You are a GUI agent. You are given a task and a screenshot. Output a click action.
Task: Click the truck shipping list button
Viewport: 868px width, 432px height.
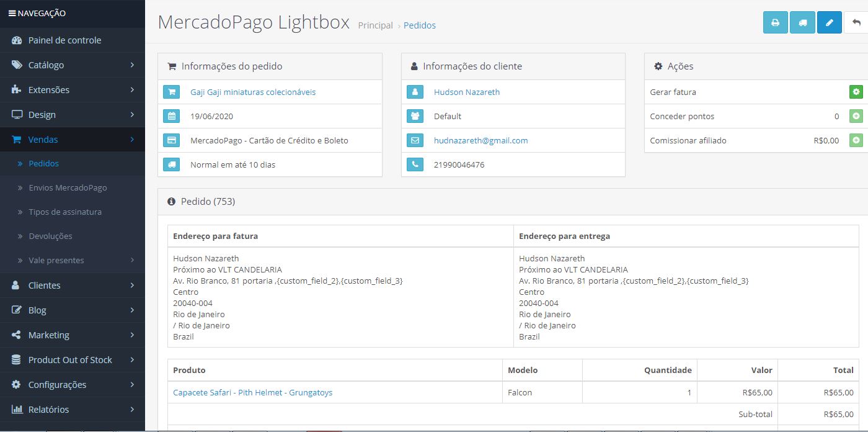(802, 22)
